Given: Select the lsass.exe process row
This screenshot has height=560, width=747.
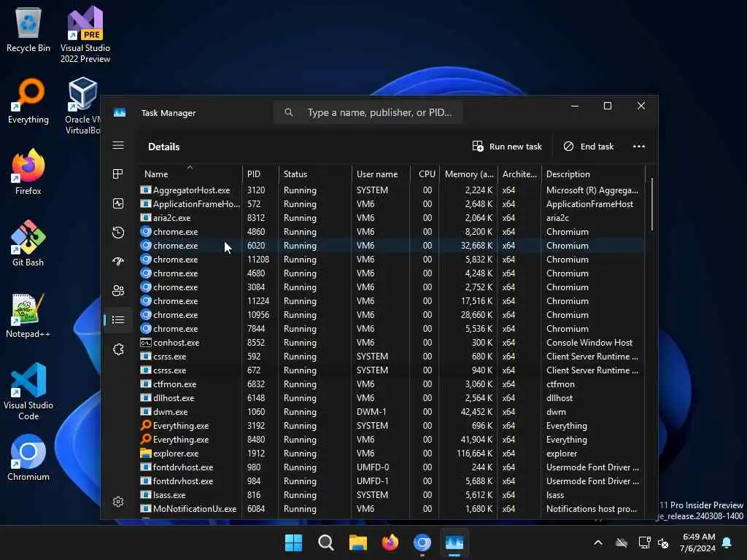Looking at the screenshot, I should pyautogui.click(x=392, y=495).
